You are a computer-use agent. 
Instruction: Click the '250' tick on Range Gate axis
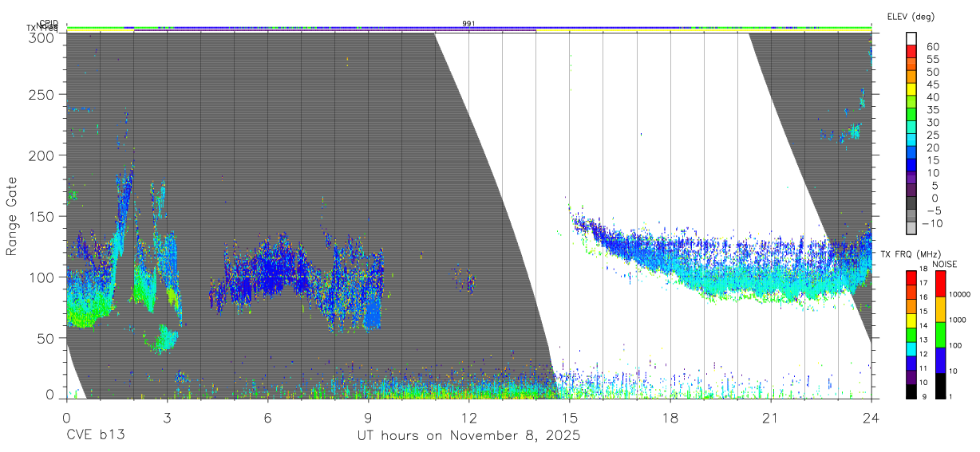pos(42,95)
